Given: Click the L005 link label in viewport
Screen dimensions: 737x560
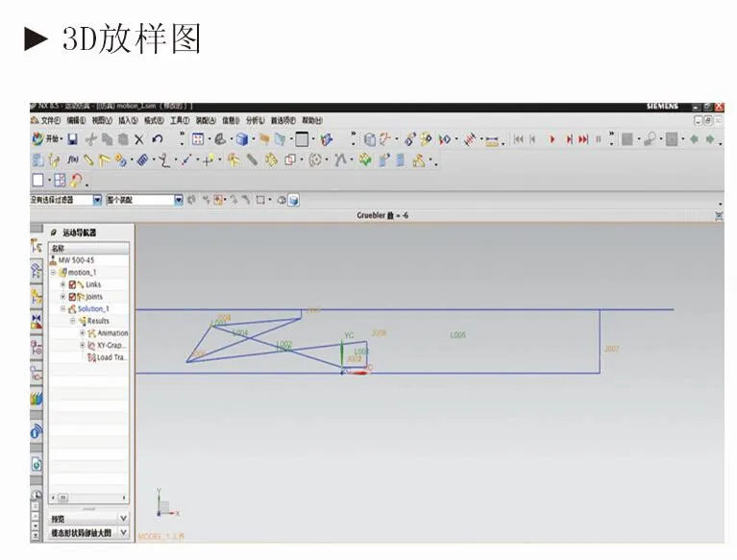Looking at the screenshot, I should pos(457,335).
